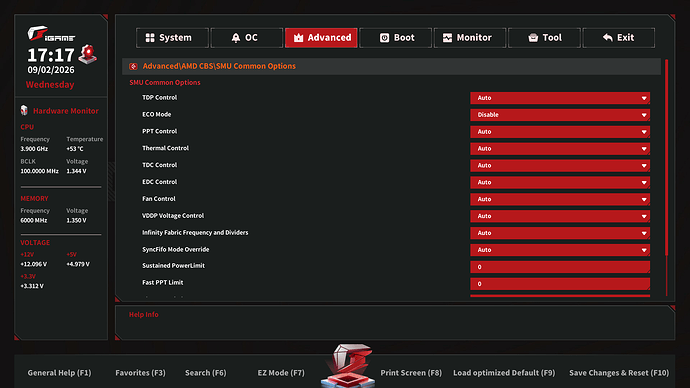Open the EDC Control dropdown

pos(560,182)
